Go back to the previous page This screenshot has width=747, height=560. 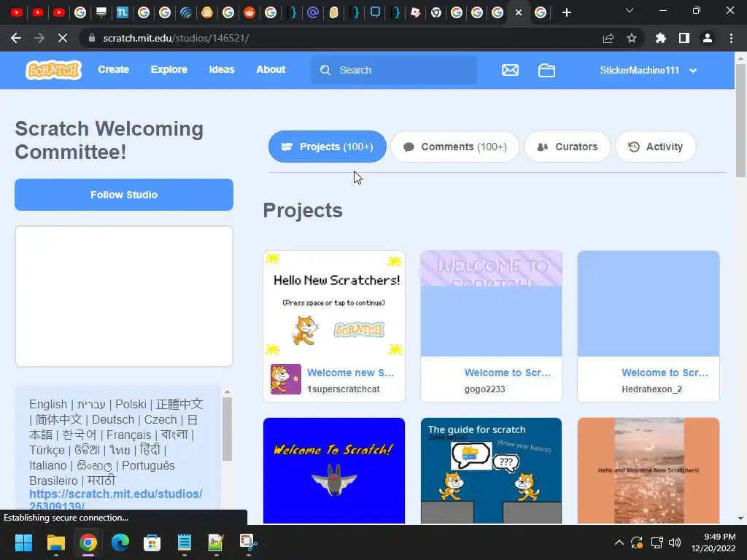[16, 38]
